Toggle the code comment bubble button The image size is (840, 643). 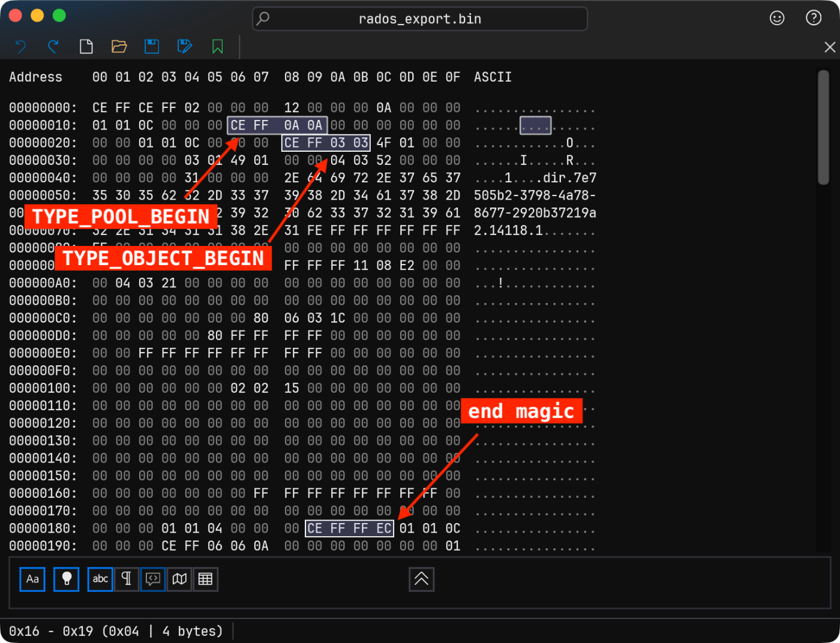pos(153,579)
